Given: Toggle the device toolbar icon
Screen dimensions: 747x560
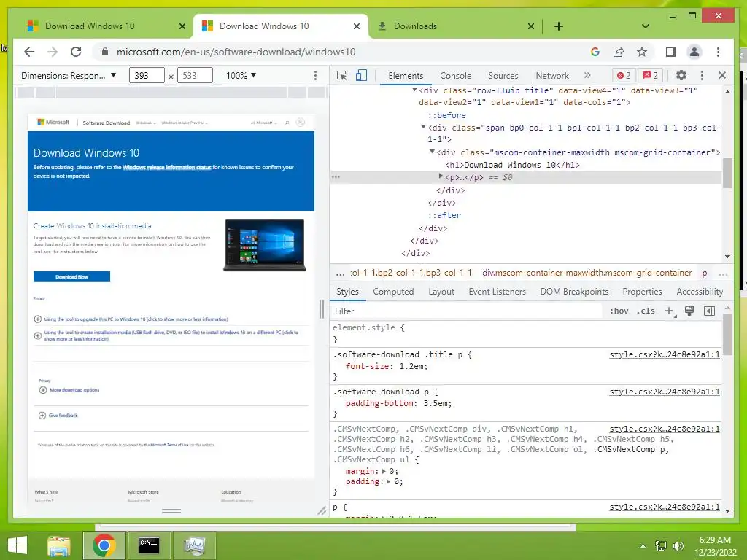Looking at the screenshot, I should click(361, 75).
